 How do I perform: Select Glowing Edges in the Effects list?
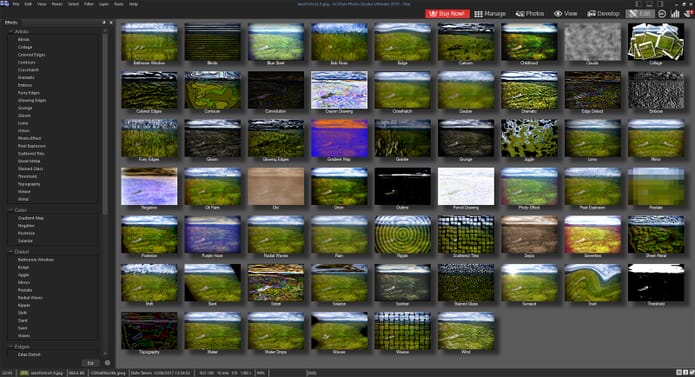pyautogui.click(x=32, y=101)
